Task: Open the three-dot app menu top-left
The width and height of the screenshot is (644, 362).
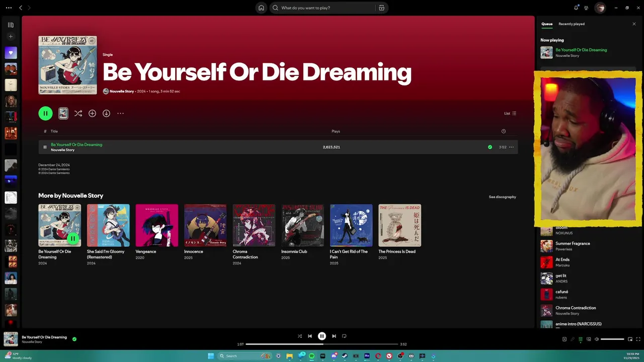Action: (9, 8)
